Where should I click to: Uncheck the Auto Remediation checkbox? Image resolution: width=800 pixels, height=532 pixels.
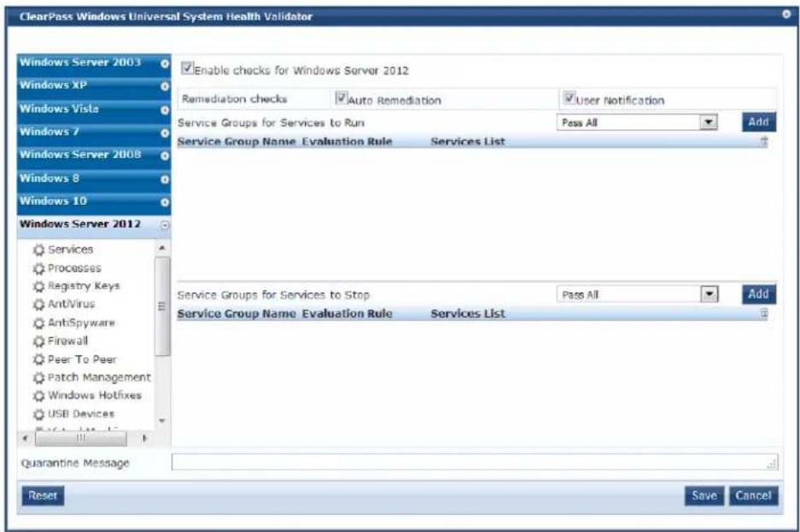pos(341,97)
